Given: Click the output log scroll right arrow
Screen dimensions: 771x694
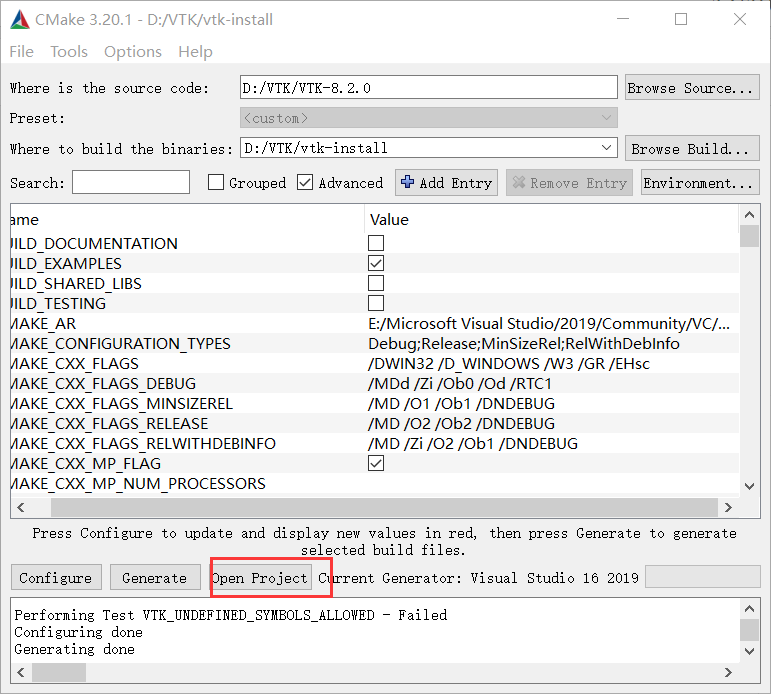Looking at the screenshot, I should click(728, 672).
